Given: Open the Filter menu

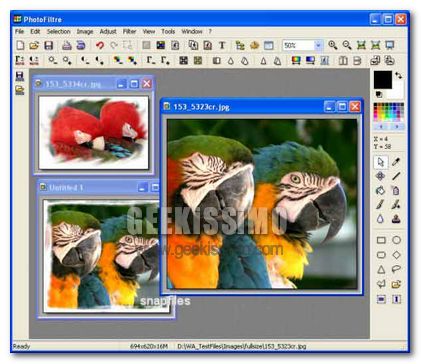Looking at the screenshot, I should click(129, 31).
